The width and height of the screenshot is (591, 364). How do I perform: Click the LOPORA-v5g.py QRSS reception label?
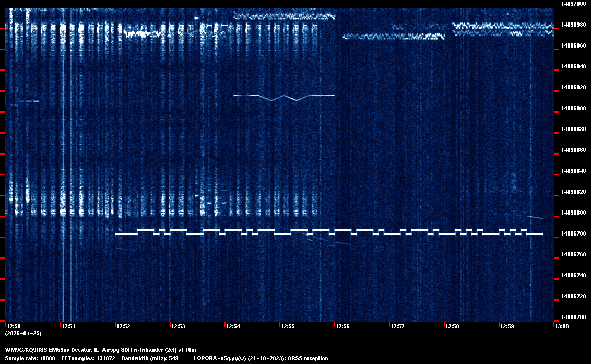261,358
